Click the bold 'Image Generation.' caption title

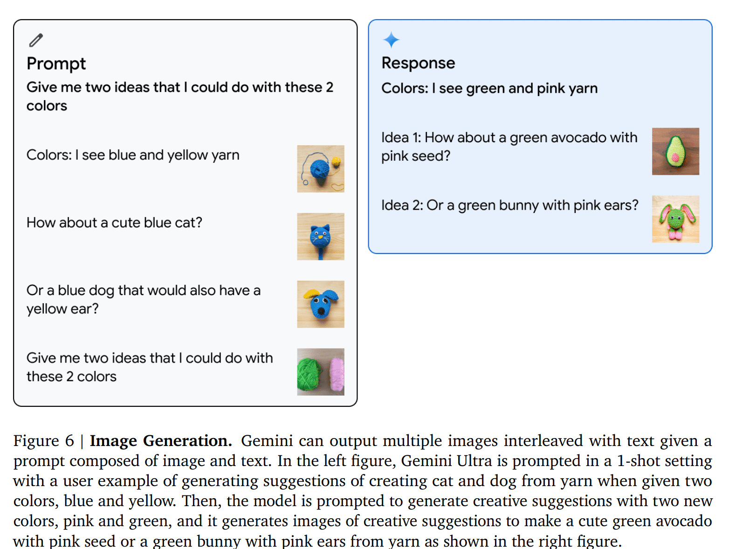pyautogui.click(x=161, y=441)
